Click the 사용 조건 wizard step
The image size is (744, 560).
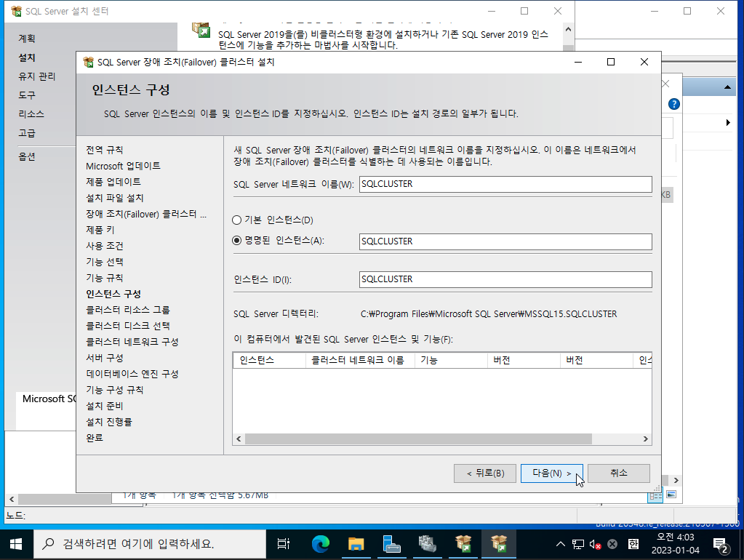[105, 246]
